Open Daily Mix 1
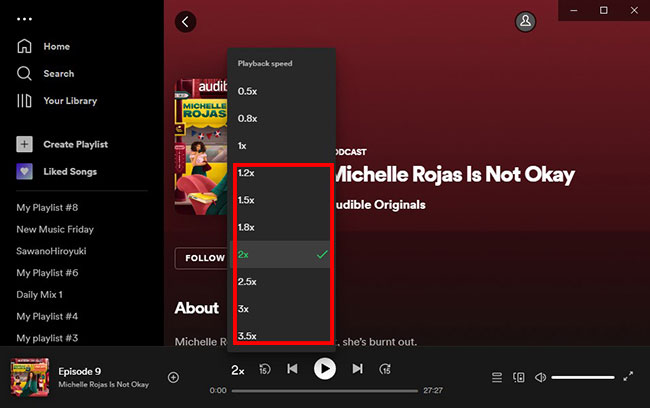 pos(39,294)
